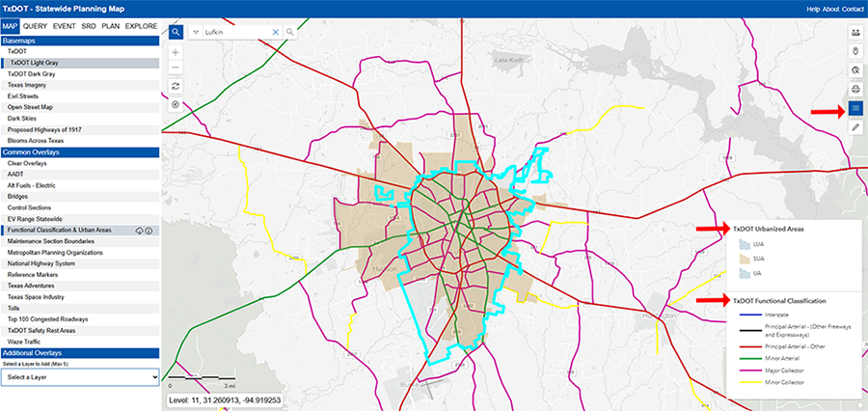Switch to the MAP tab
The image size is (868, 411).
(11, 26)
